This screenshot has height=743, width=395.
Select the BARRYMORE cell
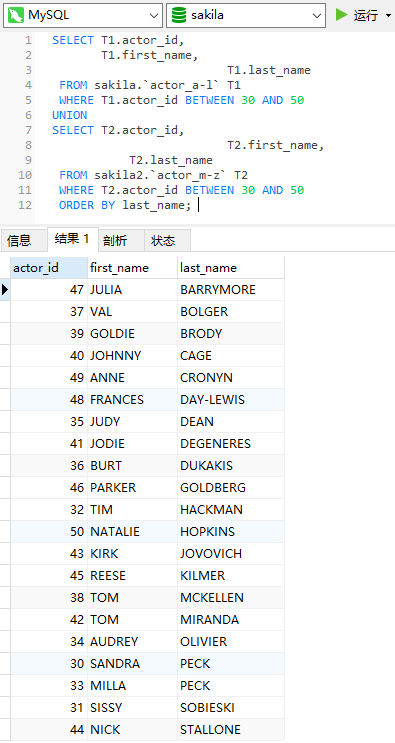click(x=231, y=290)
